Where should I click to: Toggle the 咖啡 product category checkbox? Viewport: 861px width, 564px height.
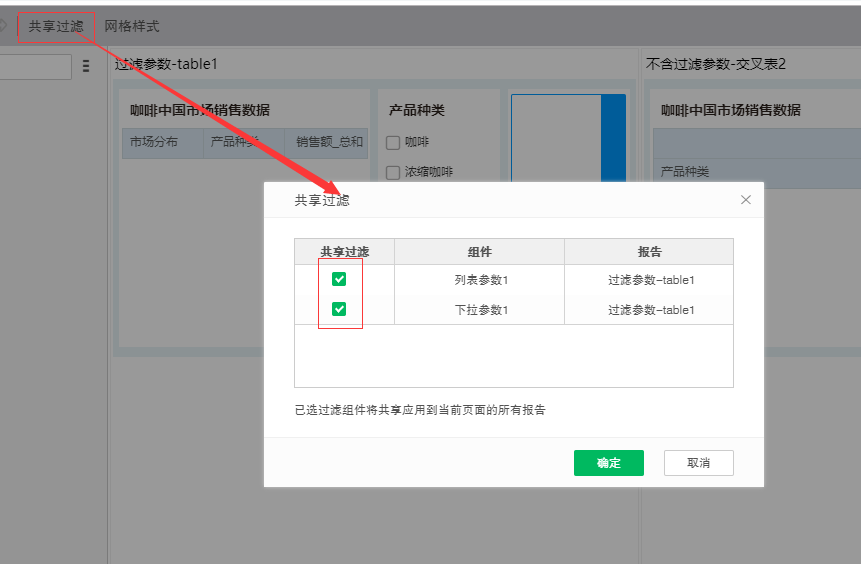[x=393, y=143]
